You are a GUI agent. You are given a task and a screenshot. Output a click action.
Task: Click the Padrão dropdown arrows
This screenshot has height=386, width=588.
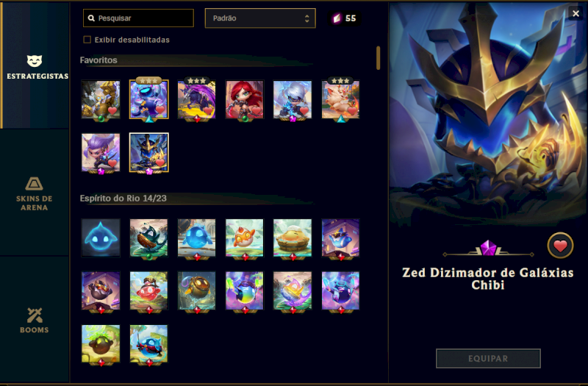pyautogui.click(x=306, y=18)
